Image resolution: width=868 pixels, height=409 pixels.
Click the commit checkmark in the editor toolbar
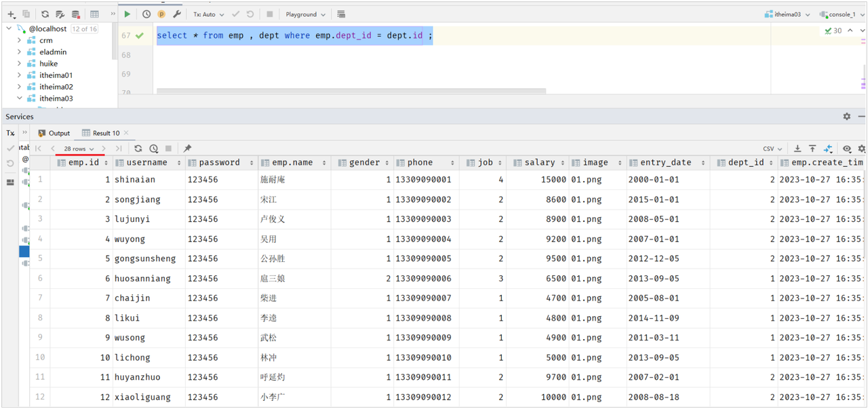(x=235, y=14)
